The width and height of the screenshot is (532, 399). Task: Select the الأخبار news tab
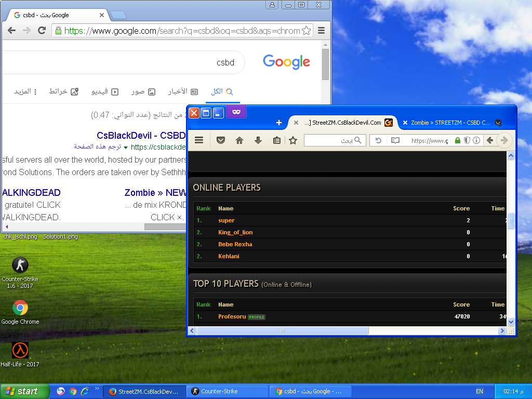(x=183, y=91)
